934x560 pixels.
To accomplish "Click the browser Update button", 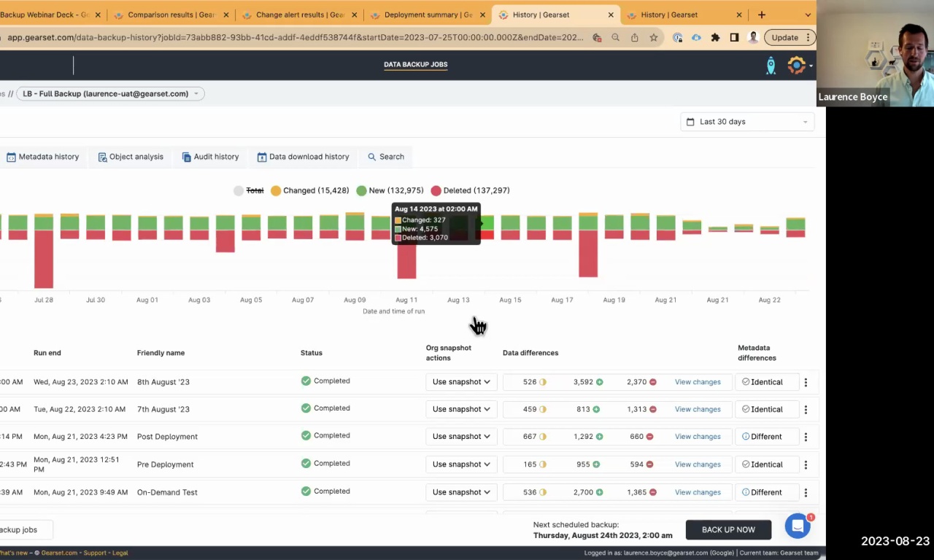I will click(789, 38).
